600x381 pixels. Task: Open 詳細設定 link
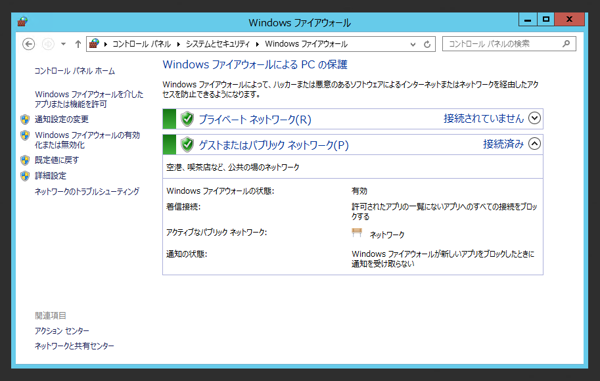point(51,176)
